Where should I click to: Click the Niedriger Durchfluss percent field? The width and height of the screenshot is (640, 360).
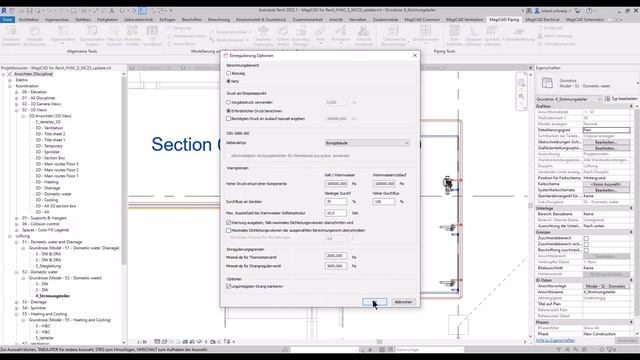[x=336, y=202]
